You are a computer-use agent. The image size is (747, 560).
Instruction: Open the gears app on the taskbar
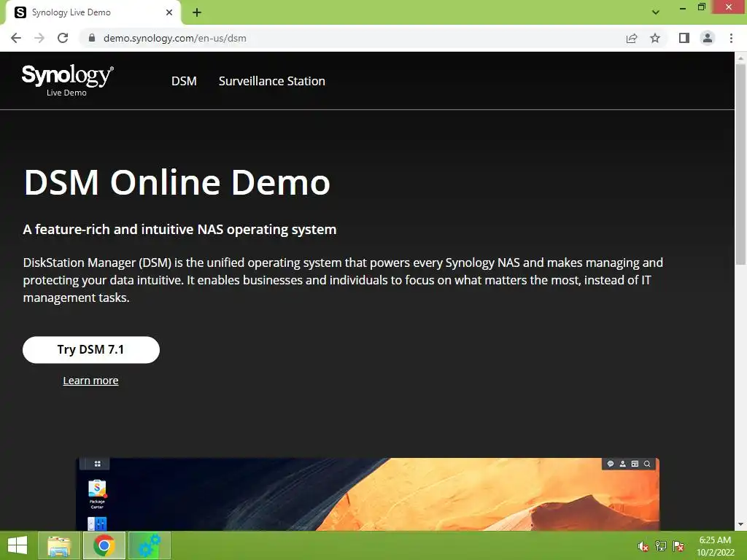point(149,545)
